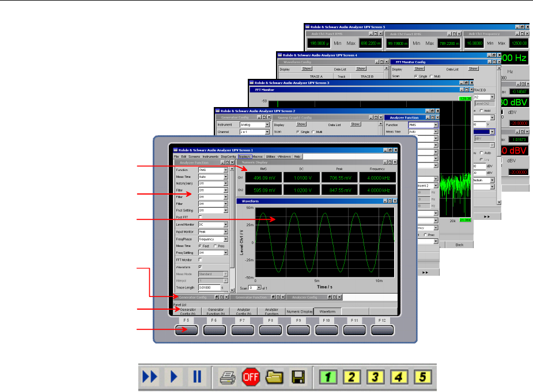Open the Help menu

297,157
